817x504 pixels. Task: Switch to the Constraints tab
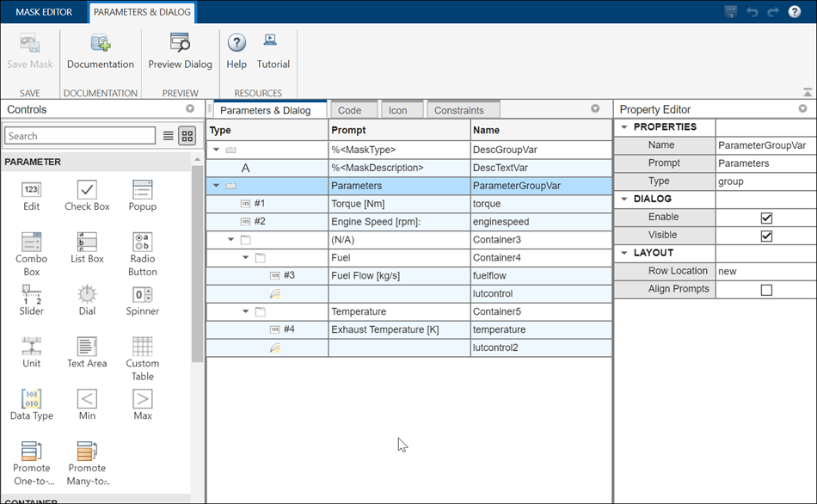coord(458,110)
